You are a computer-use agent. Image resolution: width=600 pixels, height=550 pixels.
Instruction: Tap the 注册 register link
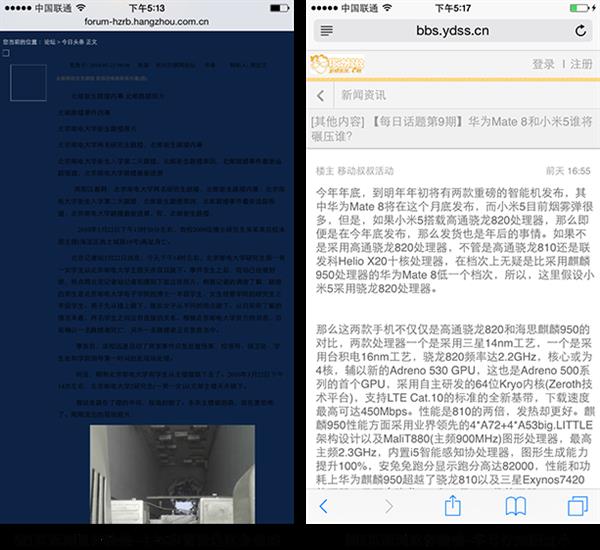tap(581, 64)
